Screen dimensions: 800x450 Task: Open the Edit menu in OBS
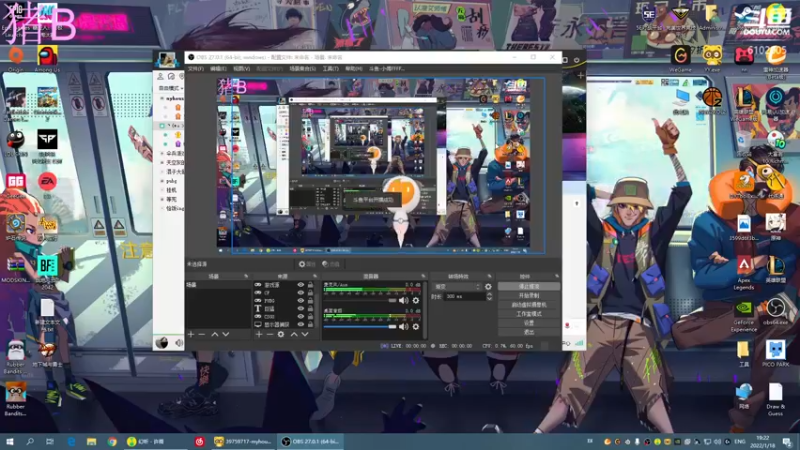tap(218, 68)
